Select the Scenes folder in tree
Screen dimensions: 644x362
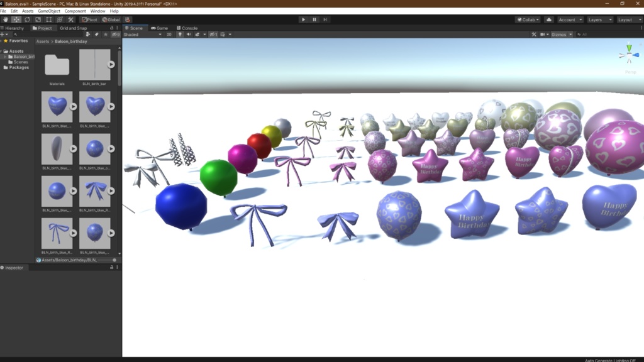point(18,62)
